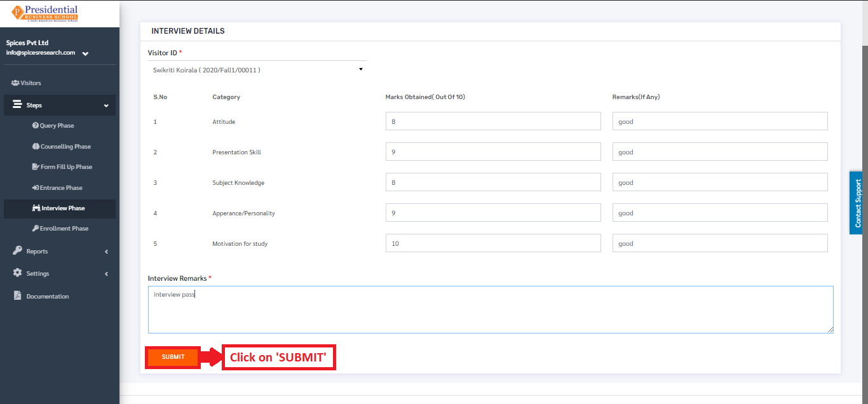
Task: Click the 'Category' column header
Action: pos(226,97)
